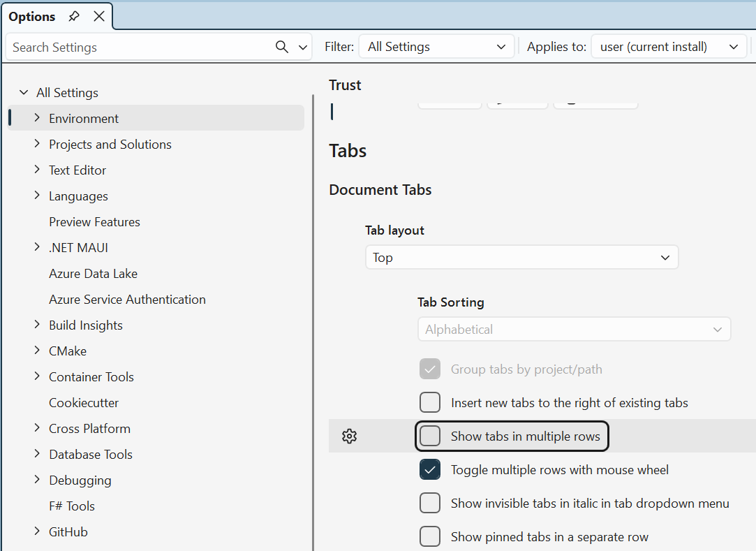Open Azure Data Lake settings
This screenshot has width=756, height=551.
pos(93,274)
